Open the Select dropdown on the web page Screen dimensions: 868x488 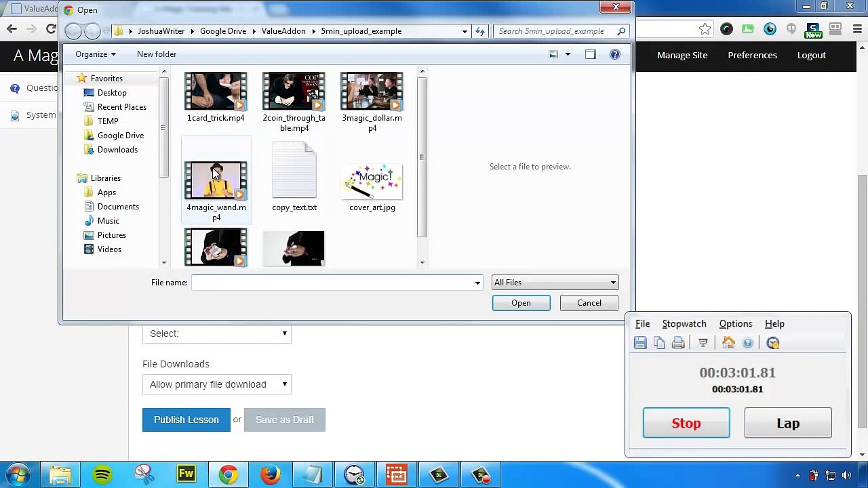pyautogui.click(x=217, y=333)
